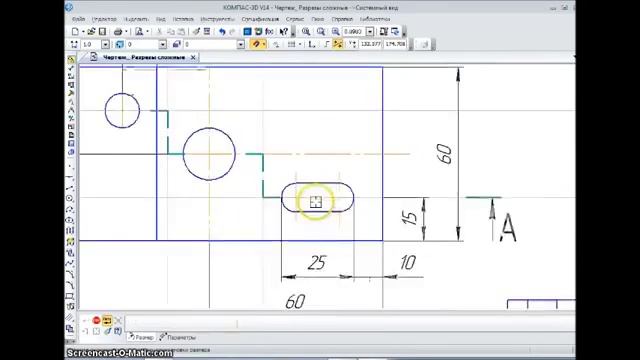Open the Сервис menu

tap(295, 19)
